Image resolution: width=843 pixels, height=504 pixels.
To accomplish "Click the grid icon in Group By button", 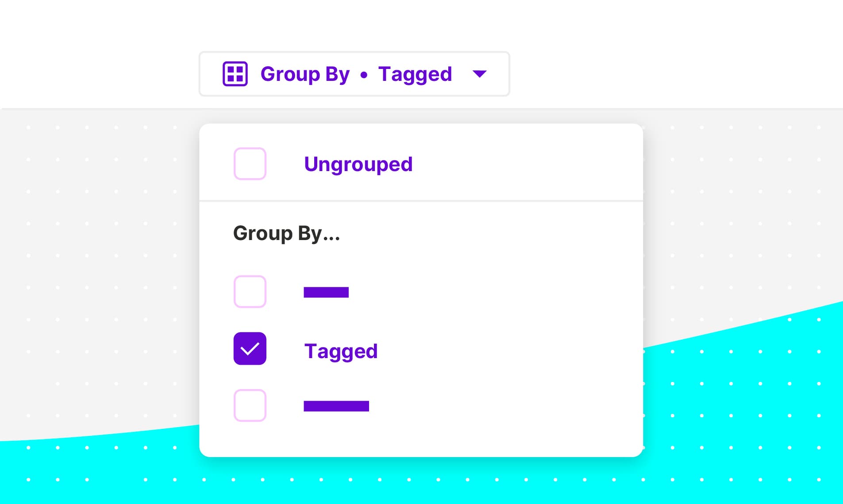I will pyautogui.click(x=235, y=74).
